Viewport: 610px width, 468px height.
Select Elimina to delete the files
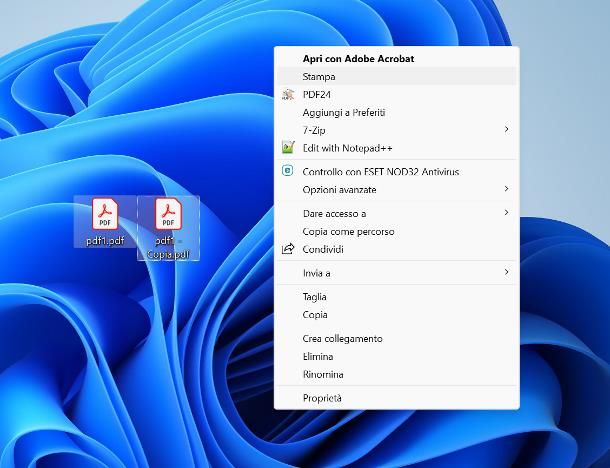click(318, 357)
